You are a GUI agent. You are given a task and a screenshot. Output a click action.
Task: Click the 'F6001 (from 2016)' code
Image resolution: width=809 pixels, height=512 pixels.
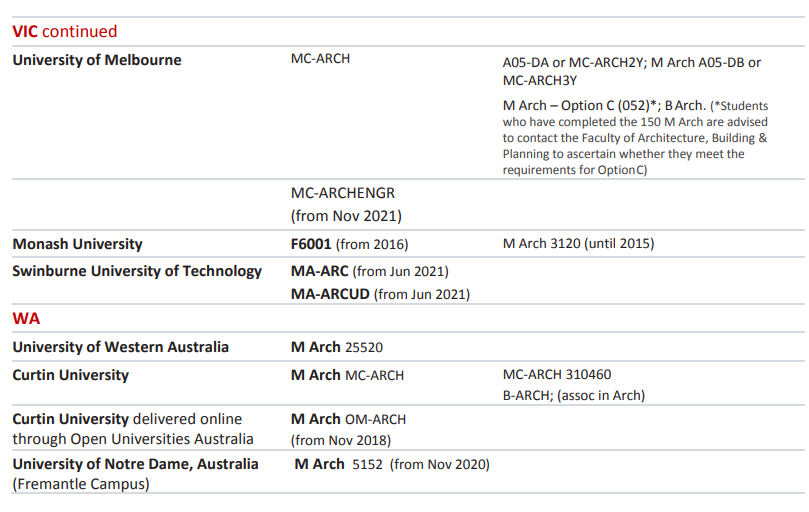tap(349, 244)
